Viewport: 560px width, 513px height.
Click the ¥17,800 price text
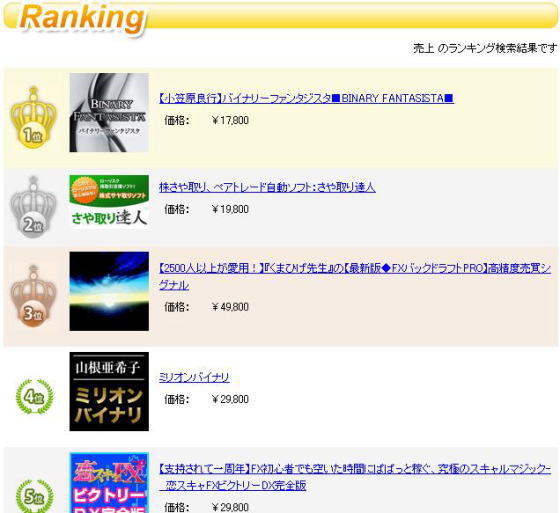coord(230,120)
